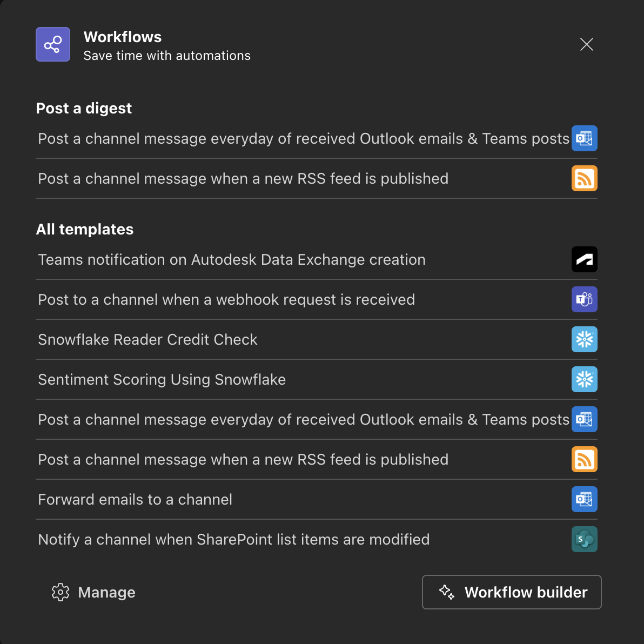
Task: Click the SharePoint icon in the last template row
Action: 584,539
